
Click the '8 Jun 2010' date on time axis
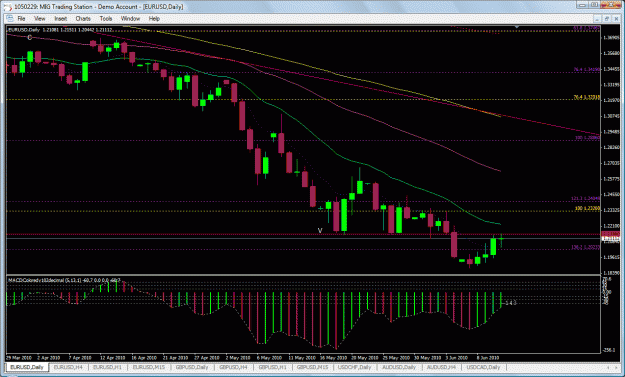pyautogui.click(x=488, y=358)
